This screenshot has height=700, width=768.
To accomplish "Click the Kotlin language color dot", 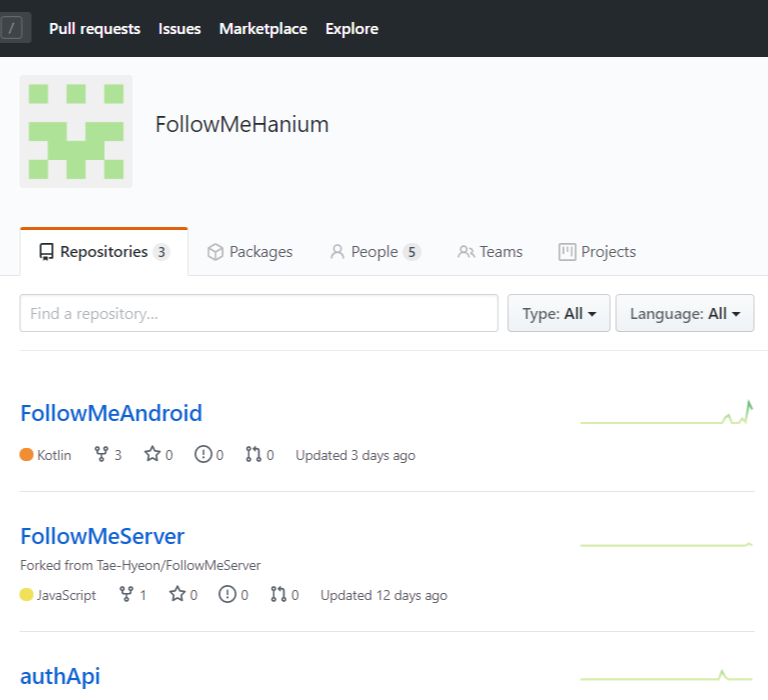I will (x=26, y=455).
